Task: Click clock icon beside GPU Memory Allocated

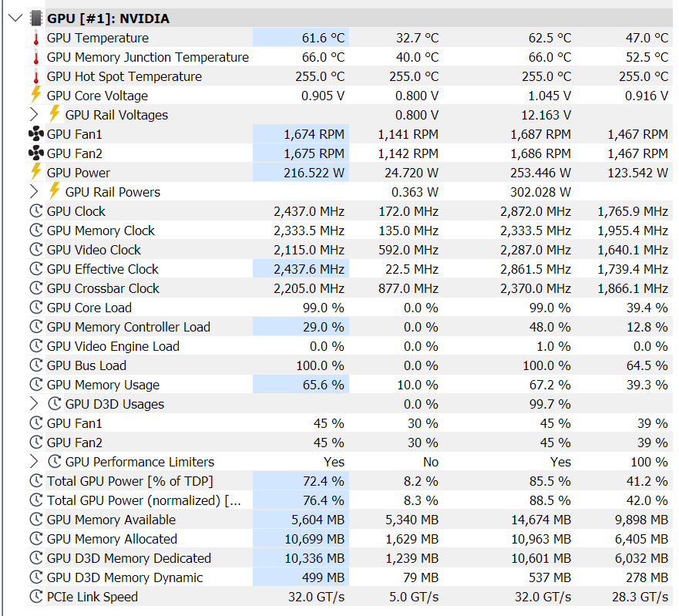Action: coord(36,539)
